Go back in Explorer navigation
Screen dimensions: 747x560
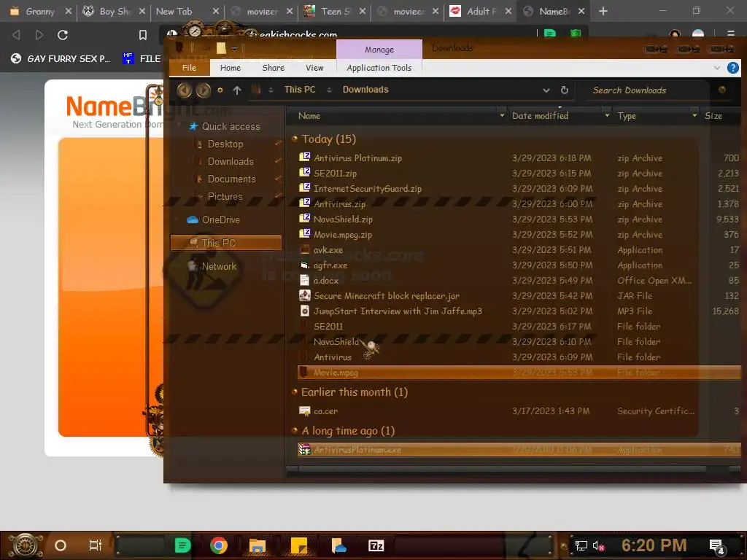(x=185, y=90)
